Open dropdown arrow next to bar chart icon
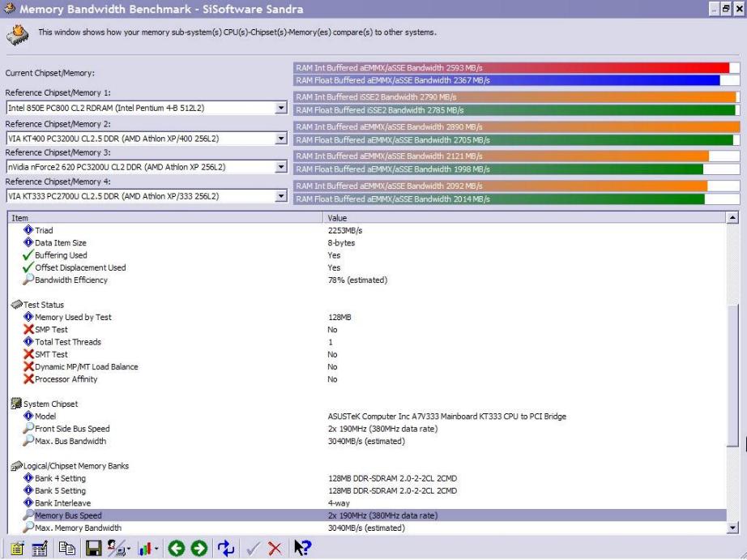Screen dimensions: 747x560 (x=156, y=549)
